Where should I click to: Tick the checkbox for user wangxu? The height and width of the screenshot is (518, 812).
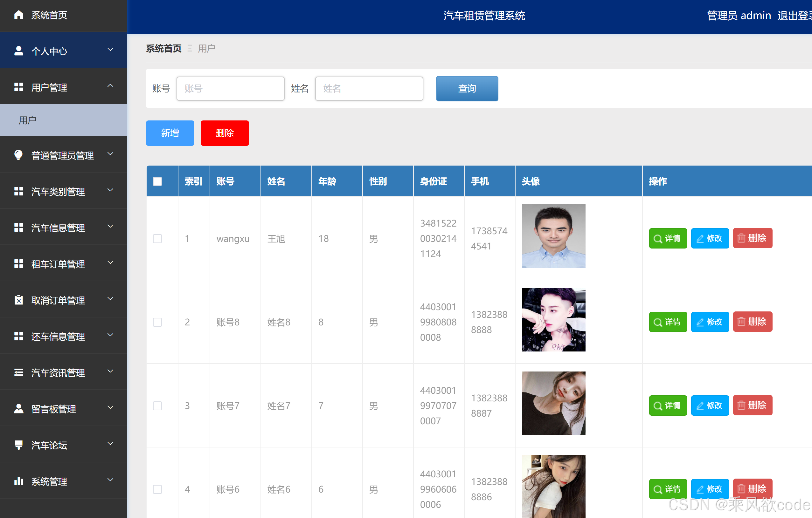click(x=157, y=239)
